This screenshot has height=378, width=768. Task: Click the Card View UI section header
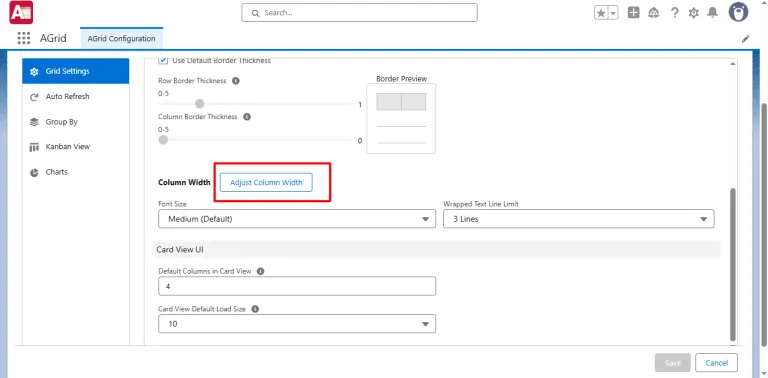(x=436, y=250)
